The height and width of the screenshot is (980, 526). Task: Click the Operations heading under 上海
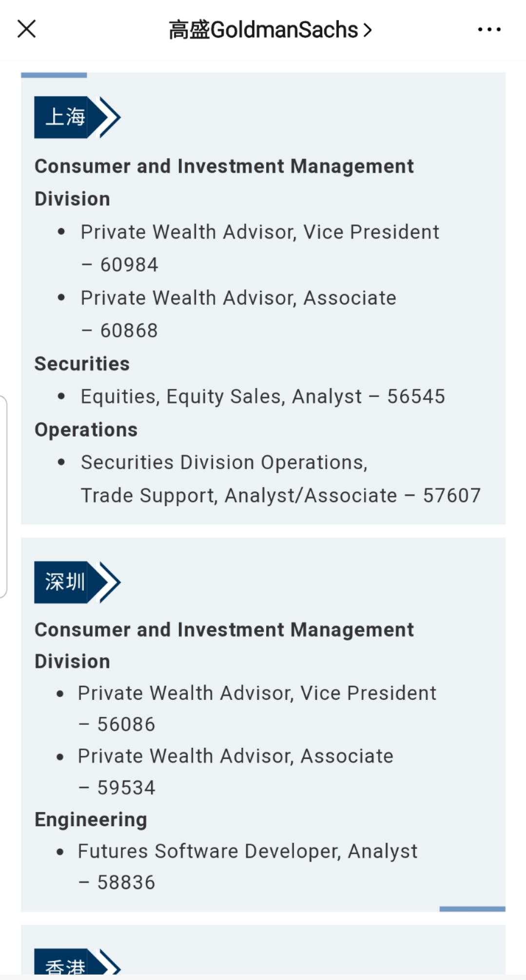(86, 430)
